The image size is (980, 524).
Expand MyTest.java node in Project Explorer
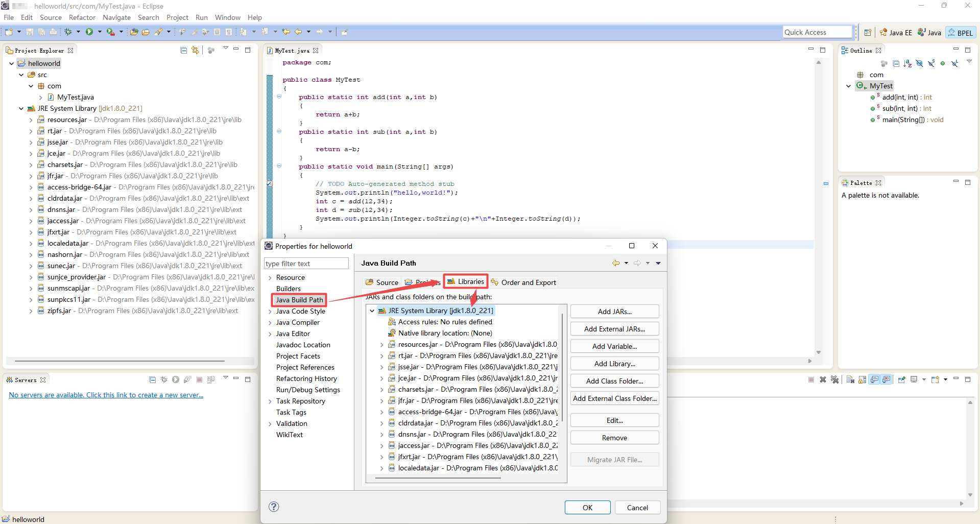tap(41, 97)
